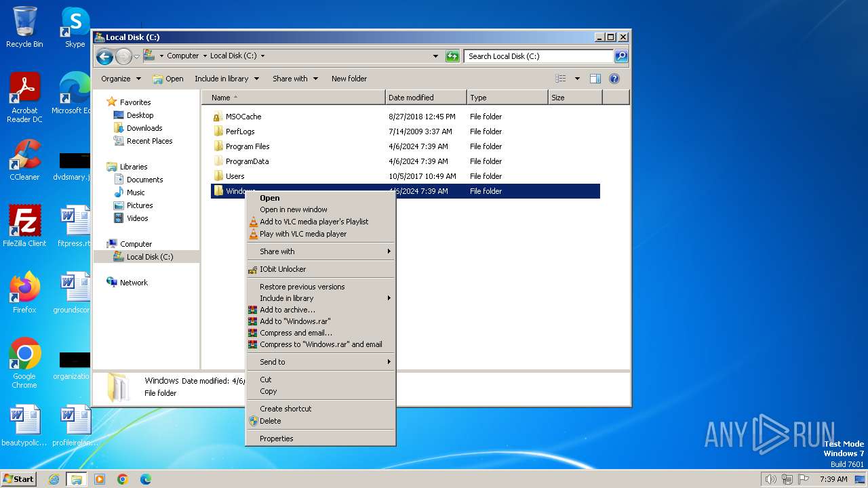Click Windows Media Player taskbar icon
The width and height of the screenshot is (868, 488).
point(100,479)
